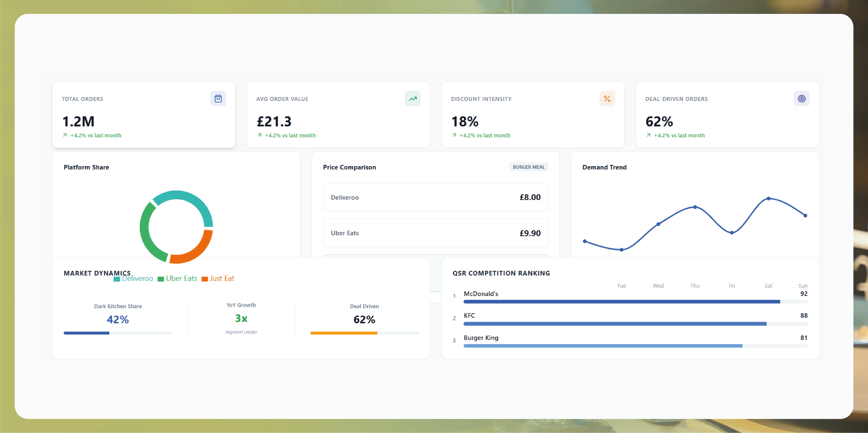
Task: Select the Uber Eats price row
Action: 435,233
